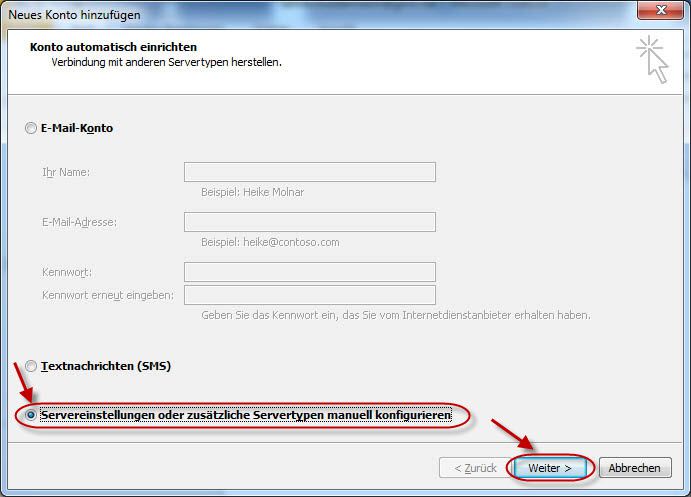
Task: Click the Konto automatisch einrichten heading
Action: [x=113, y=47]
